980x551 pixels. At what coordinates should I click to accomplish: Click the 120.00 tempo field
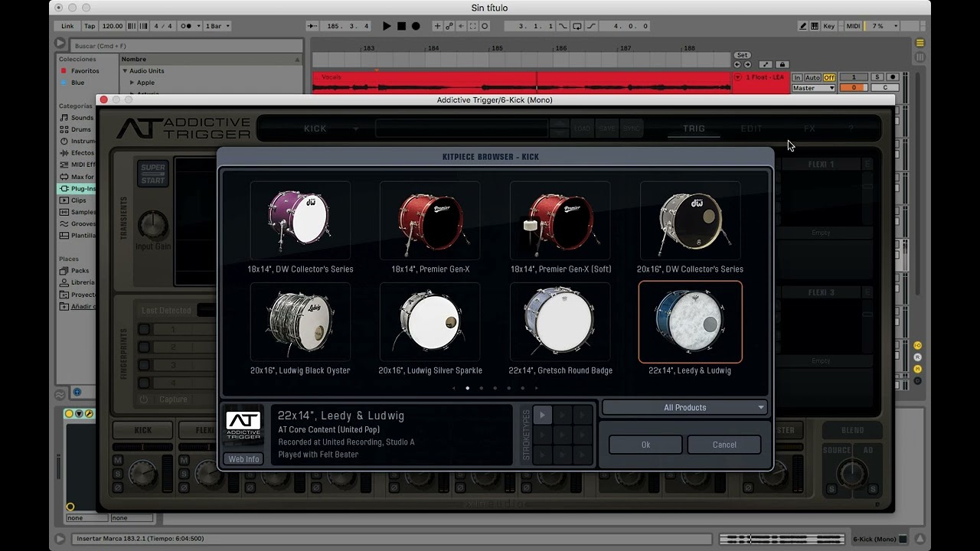click(x=112, y=26)
